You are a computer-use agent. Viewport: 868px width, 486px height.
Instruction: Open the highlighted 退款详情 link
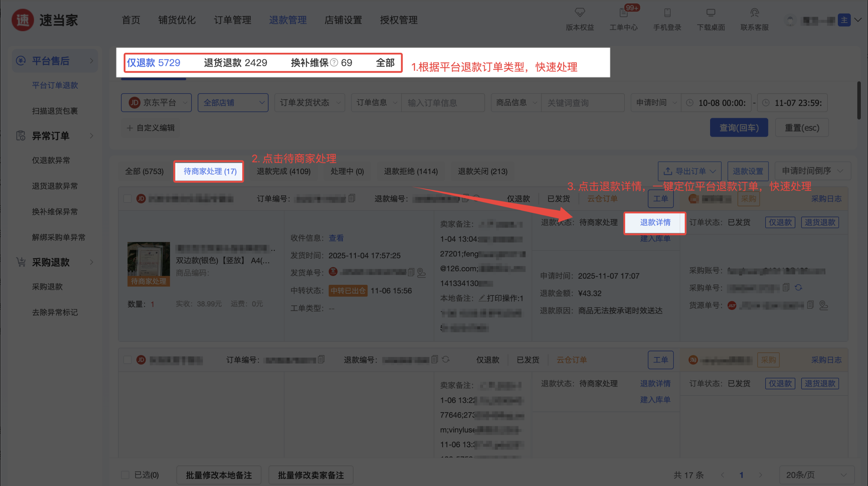655,222
